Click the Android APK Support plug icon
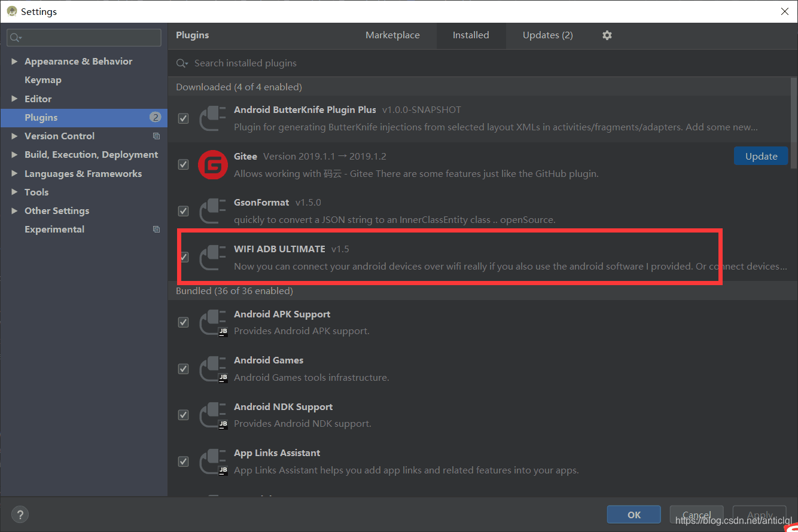Viewport: 798px width, 532px height. coord(213,322)
